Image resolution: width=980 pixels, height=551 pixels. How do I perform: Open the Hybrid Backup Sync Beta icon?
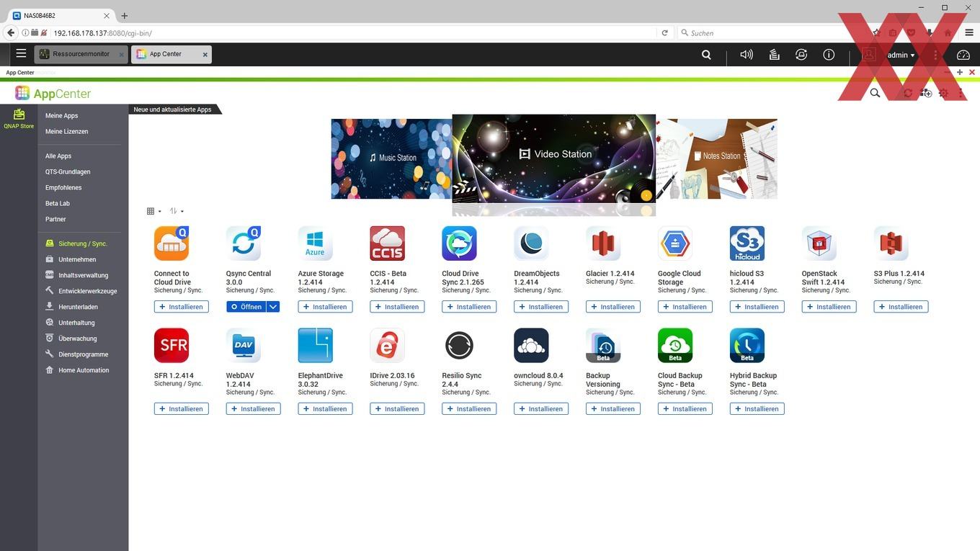(747, 346)
